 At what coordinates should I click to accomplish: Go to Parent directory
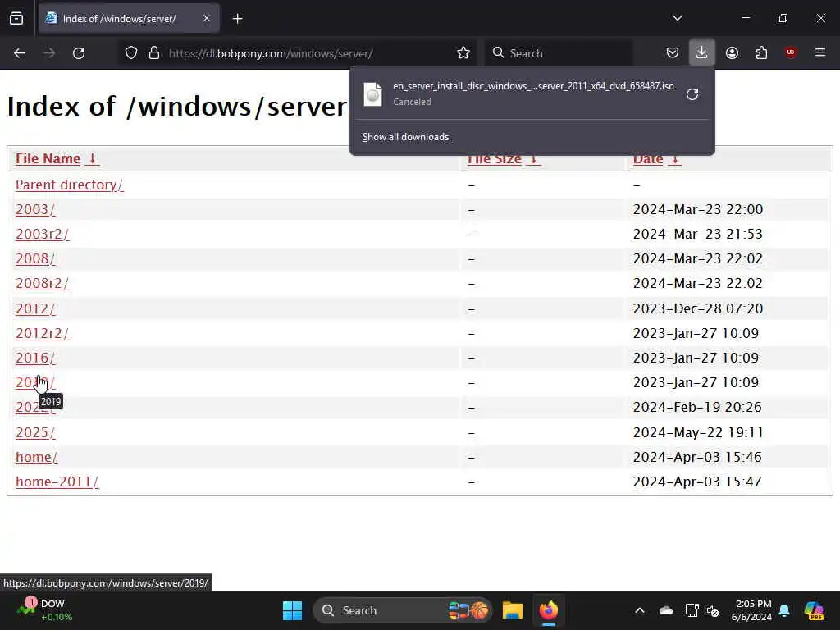(x=70, y=185)
